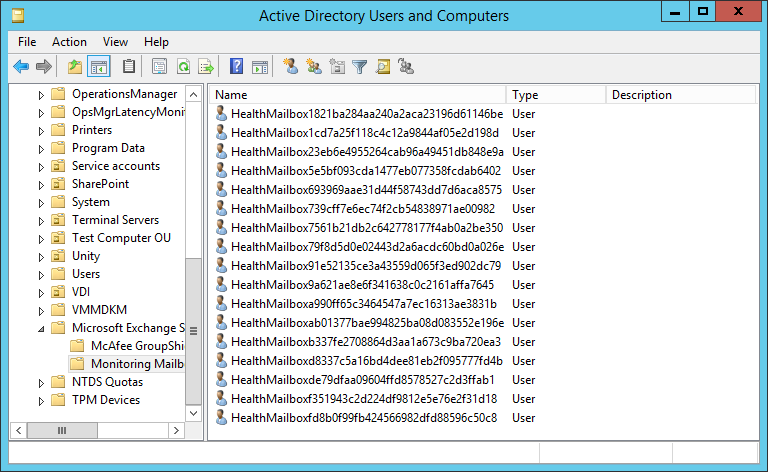This screenshot has height=472, width=768.
Task: Select HealthMailbox9a621ae8e6f341638c0c2161affa7645 user
Action: [x=362, y=285]
